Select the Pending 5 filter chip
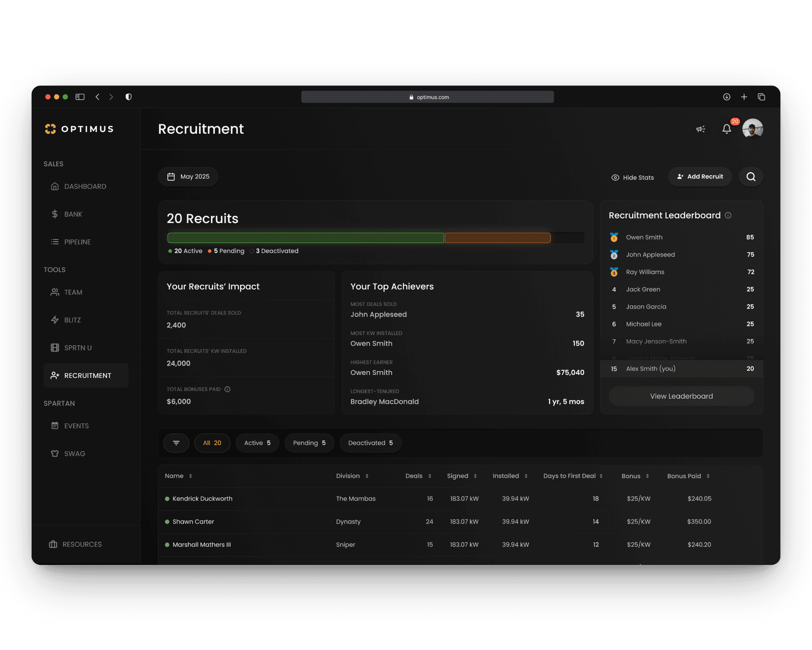This screenshot has width=812, height=650. tap(309, 443)
